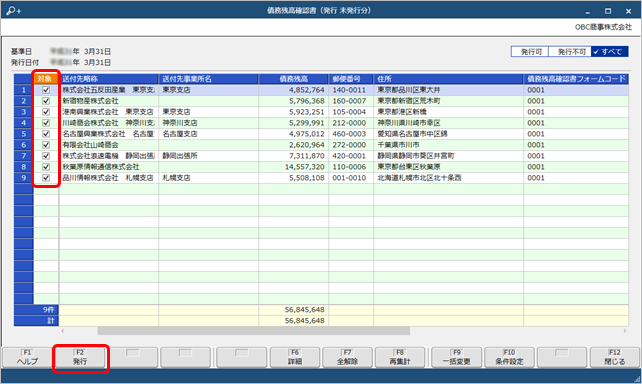Select row header number 9
The width and height of the screenshot is (642, 384).
[24, 178]
